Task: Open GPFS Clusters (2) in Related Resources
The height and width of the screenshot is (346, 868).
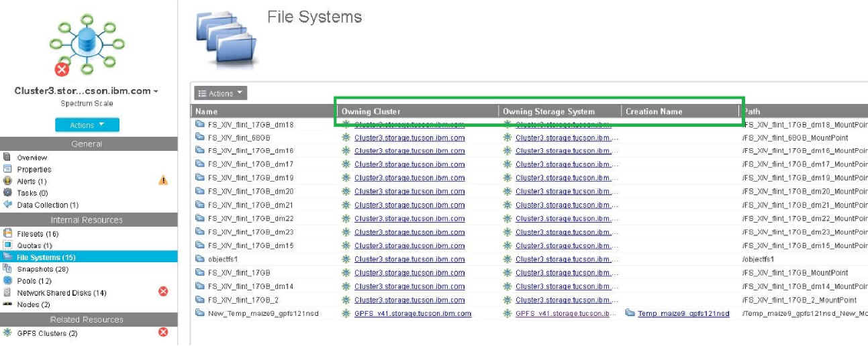Action: (47, 333)
